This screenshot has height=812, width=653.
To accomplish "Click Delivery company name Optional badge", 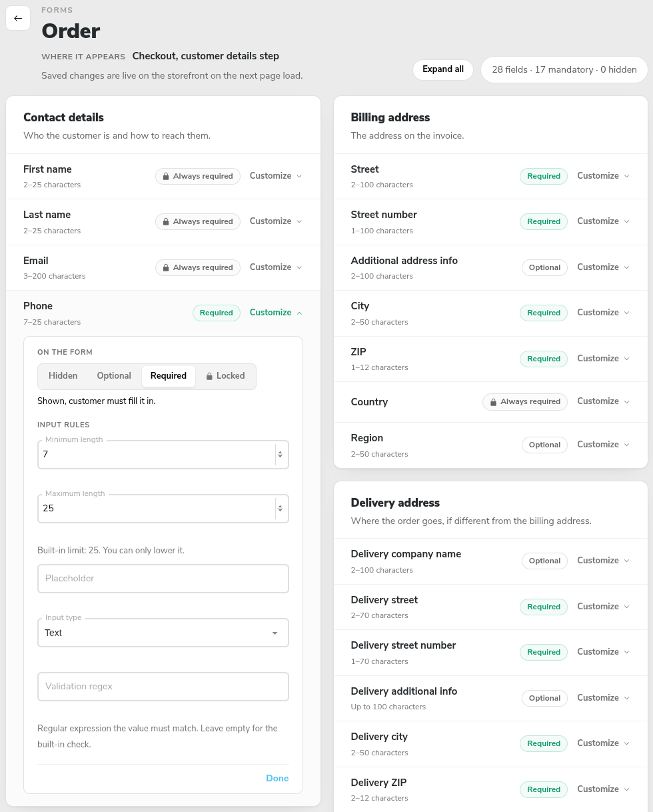I will (x=544, y=561).
